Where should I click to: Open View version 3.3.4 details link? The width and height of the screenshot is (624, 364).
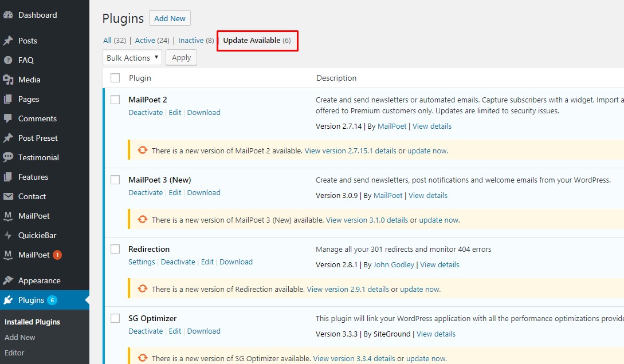(x=354, y=358)
